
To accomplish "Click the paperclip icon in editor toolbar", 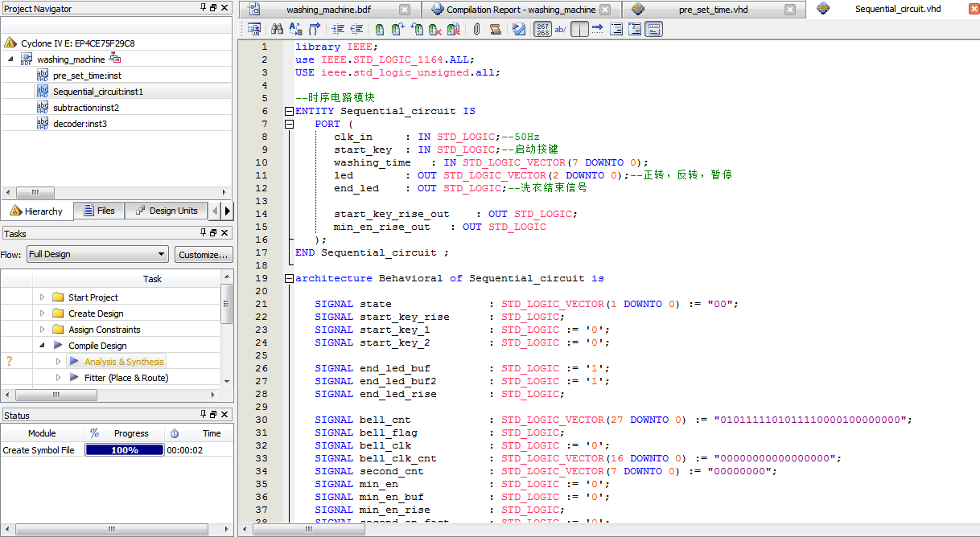I will pos(476,30).
